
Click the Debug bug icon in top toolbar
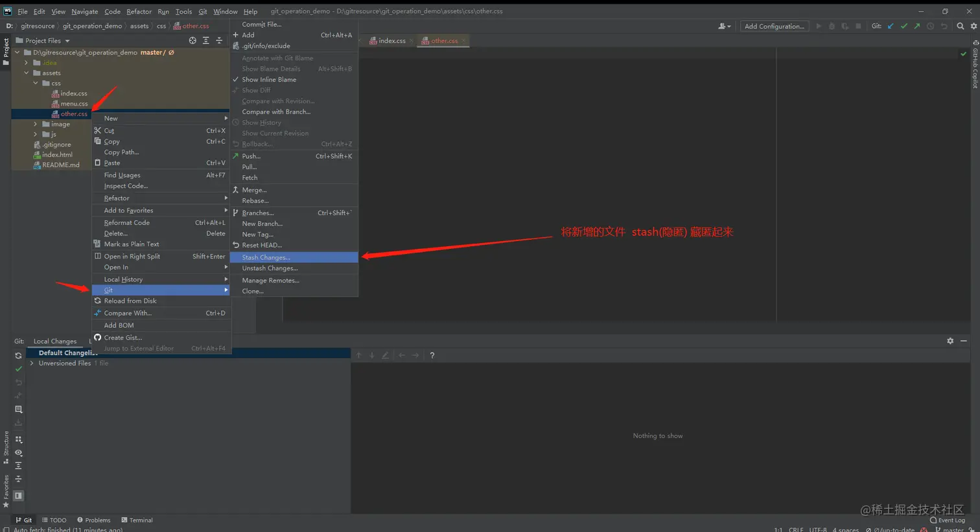pos(832,26)
